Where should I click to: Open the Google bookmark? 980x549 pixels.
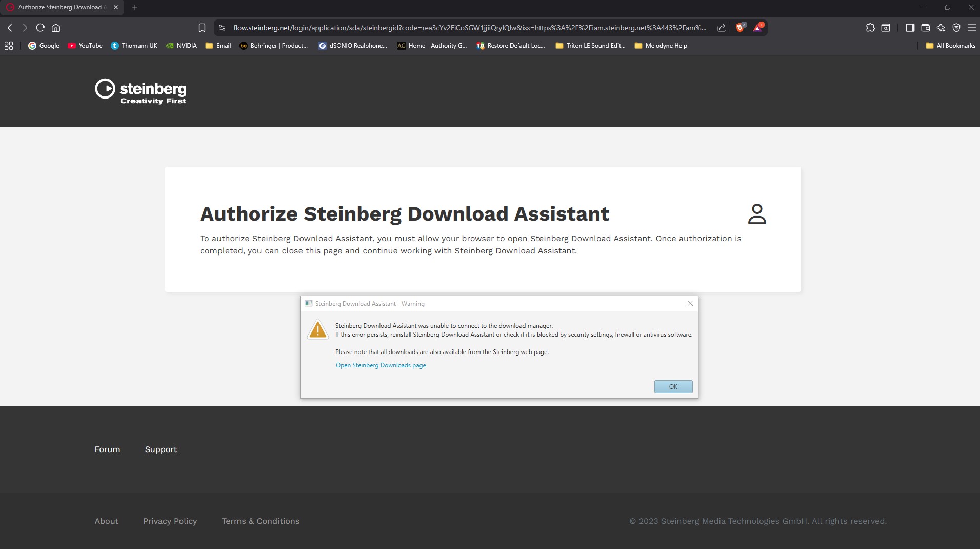point(44,46)
